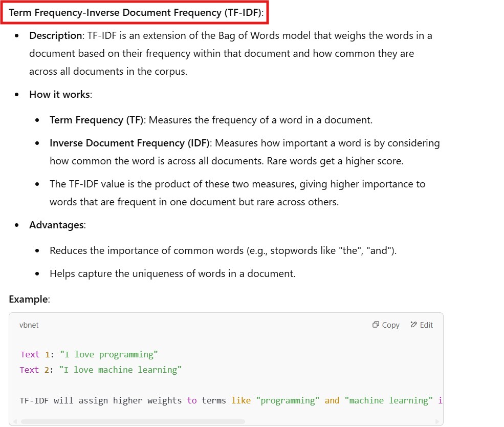Click the bold Description label

(55, 36)
